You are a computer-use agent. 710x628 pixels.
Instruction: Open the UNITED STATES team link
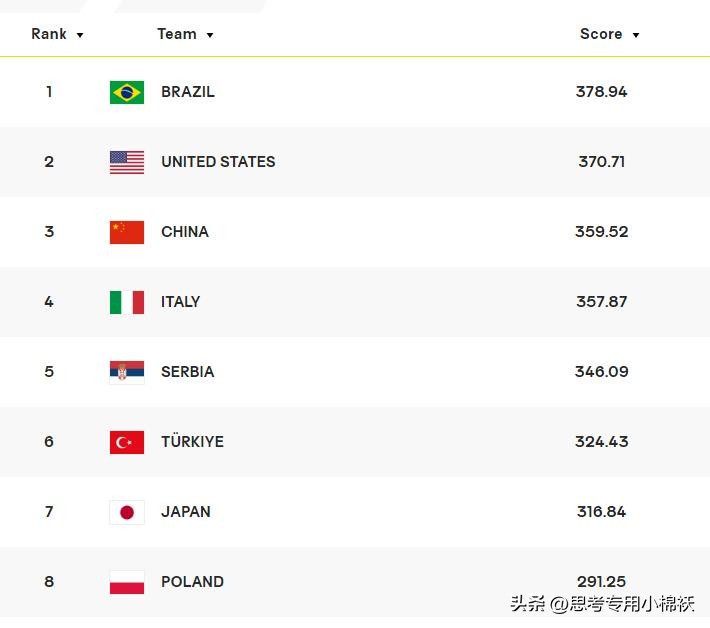click(218, 162)
